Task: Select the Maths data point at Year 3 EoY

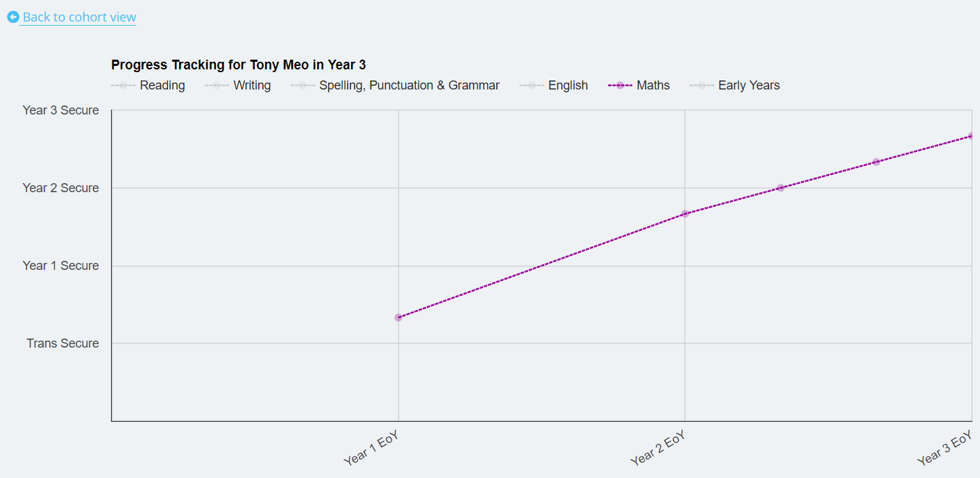Action: point(972,136)
